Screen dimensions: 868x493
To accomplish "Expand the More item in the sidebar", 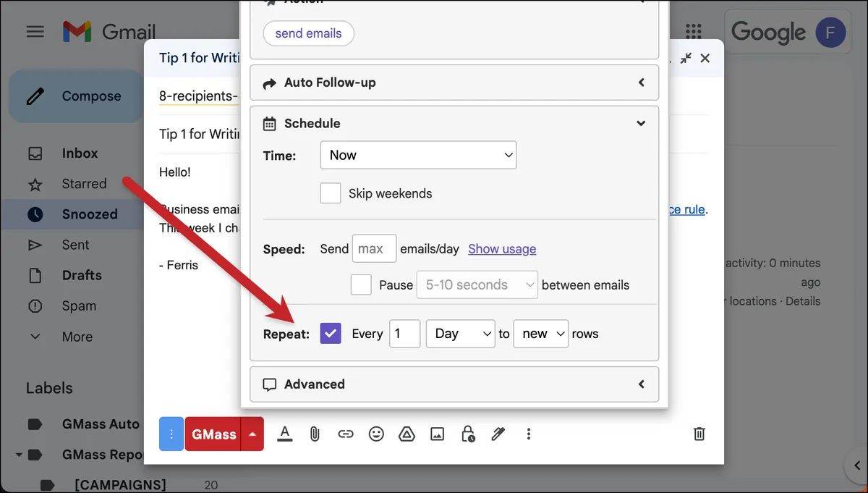I will click(x=77, y=337).
